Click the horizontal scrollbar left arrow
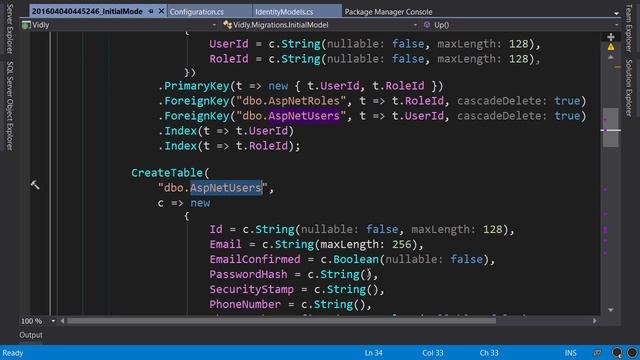 pyautogui.click(x=62, y=321)
